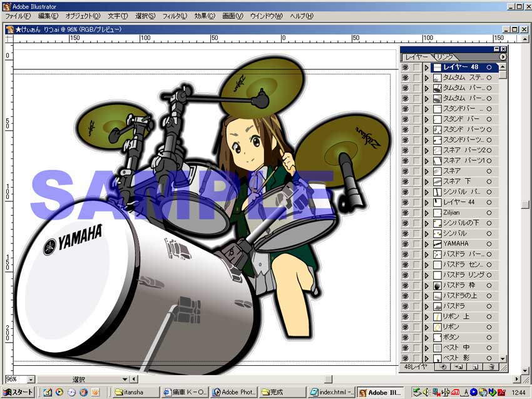Click the Firefox quick launch icon
Image resolution: width=532 pixels, height=399 pixels.
[83, 392]
